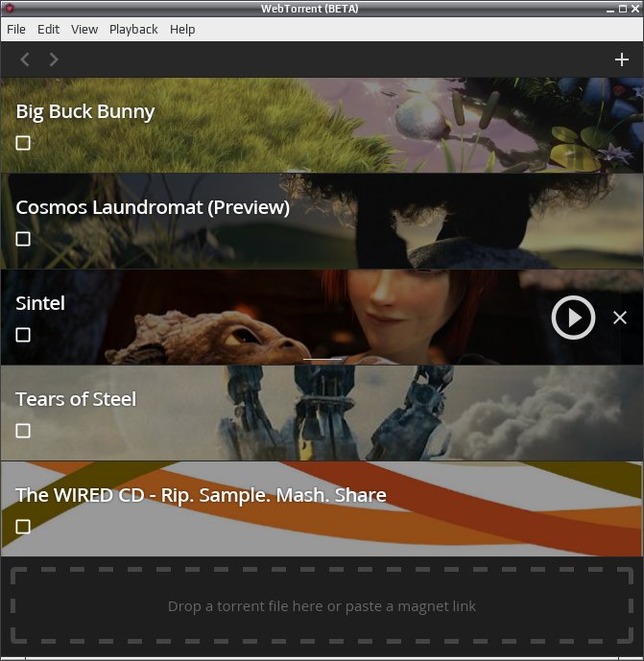Open the Edit menu
Image resolution: width=644 pixels, height=661 pixels.
coord(49,30)
